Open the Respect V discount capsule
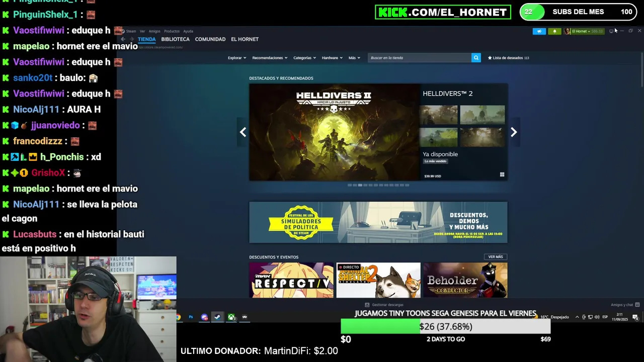The image size is (644, 362). point(291,280)
